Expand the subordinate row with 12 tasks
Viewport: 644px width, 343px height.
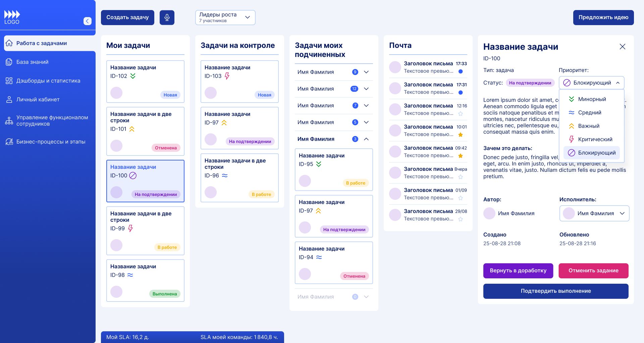click(x=366, y=89)
